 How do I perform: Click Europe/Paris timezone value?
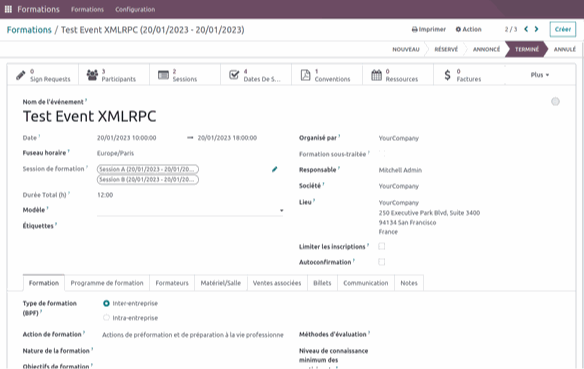point(115,153)
